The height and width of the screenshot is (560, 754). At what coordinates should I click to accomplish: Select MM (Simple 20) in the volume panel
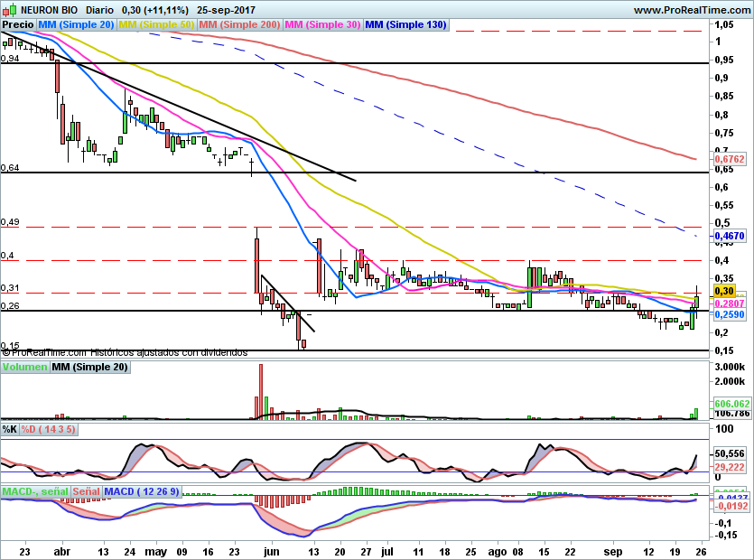tap(89, 368)
